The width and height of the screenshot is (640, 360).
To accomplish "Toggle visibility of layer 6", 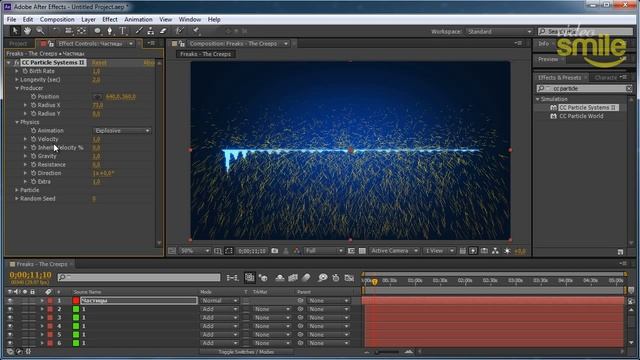I will [10, 343].
